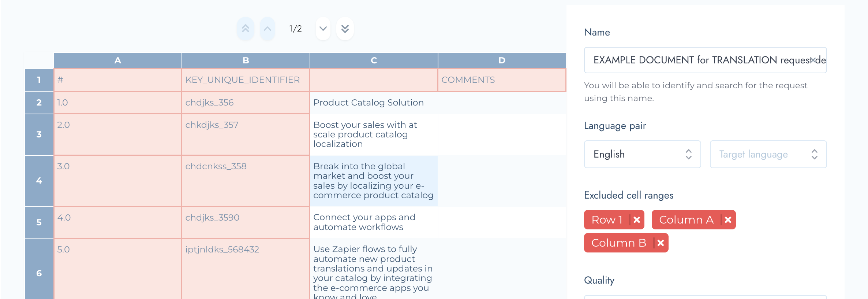Open the English source language dropdown
Viewport: 868px width, 299px height.
pyautogui.click(x=642, y=154)
